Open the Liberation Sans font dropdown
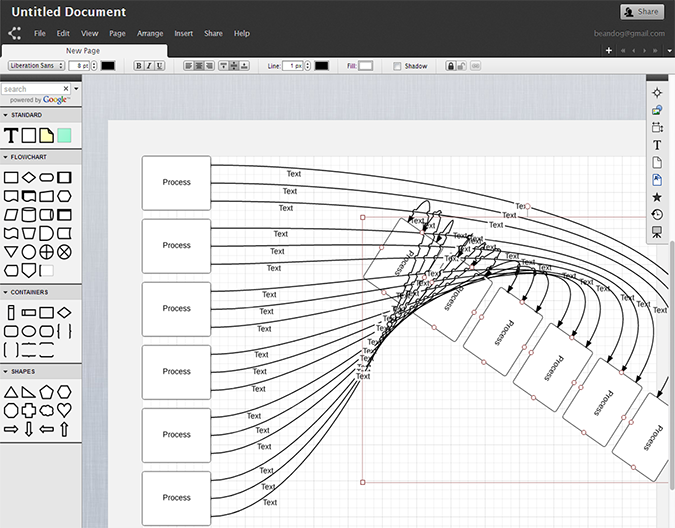Viewport: 675px width, 528px height. click(36, 66)
